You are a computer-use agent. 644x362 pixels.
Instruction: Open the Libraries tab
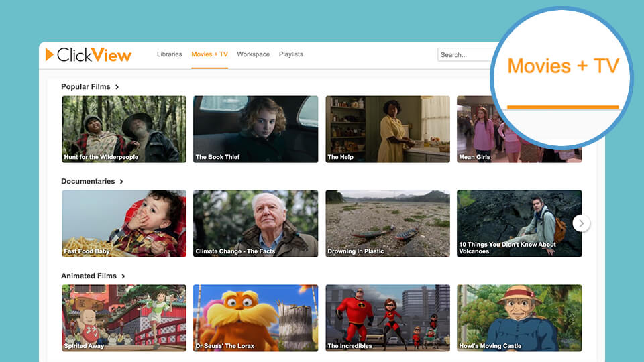pos(169,54)
